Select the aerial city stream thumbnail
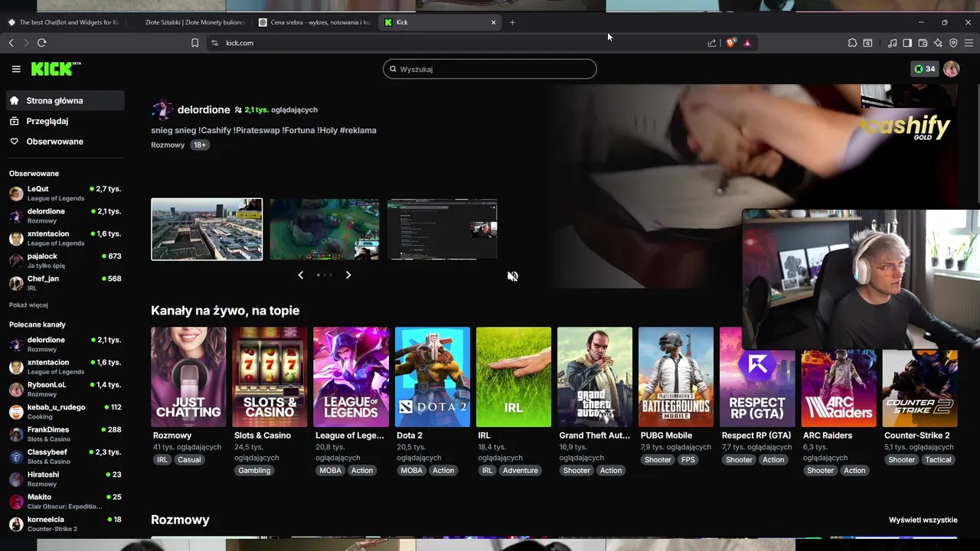Viewport: 980px width, 551px height. (207, 230)
